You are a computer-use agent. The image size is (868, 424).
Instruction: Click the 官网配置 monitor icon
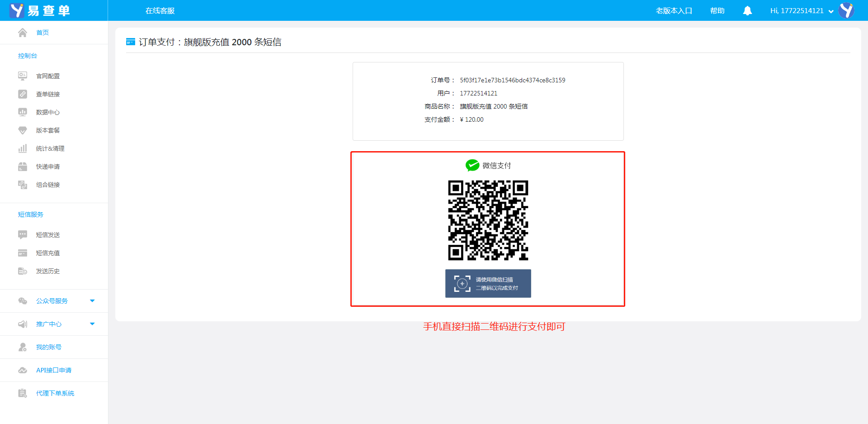(23, 76)
